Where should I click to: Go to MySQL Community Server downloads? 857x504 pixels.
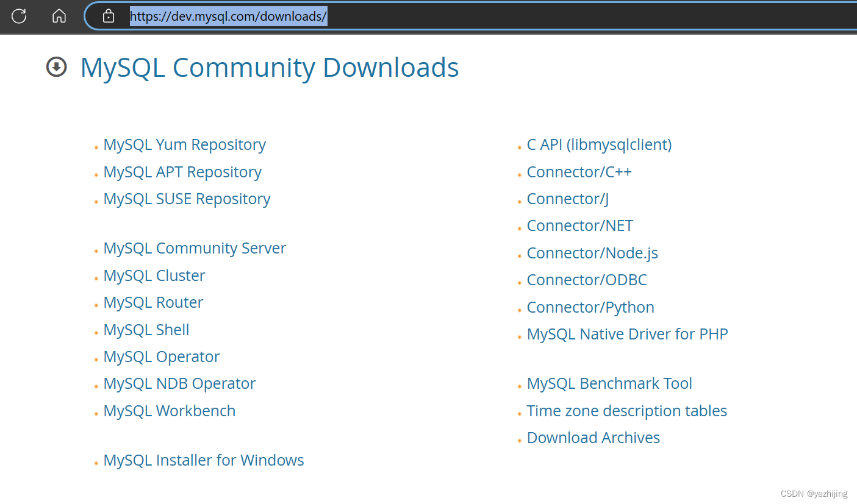click(195, 248)
